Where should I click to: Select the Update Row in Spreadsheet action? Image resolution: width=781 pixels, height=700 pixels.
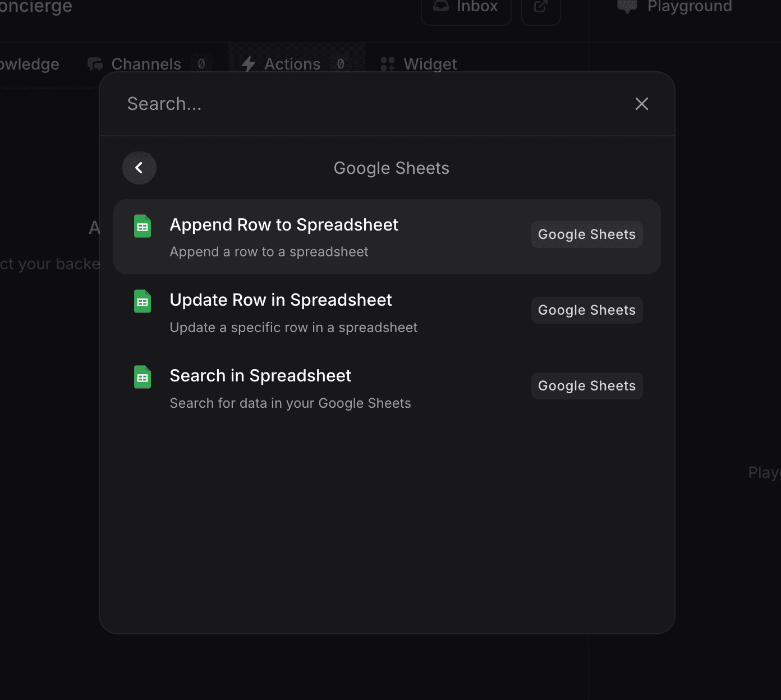[x=281, y=300]
